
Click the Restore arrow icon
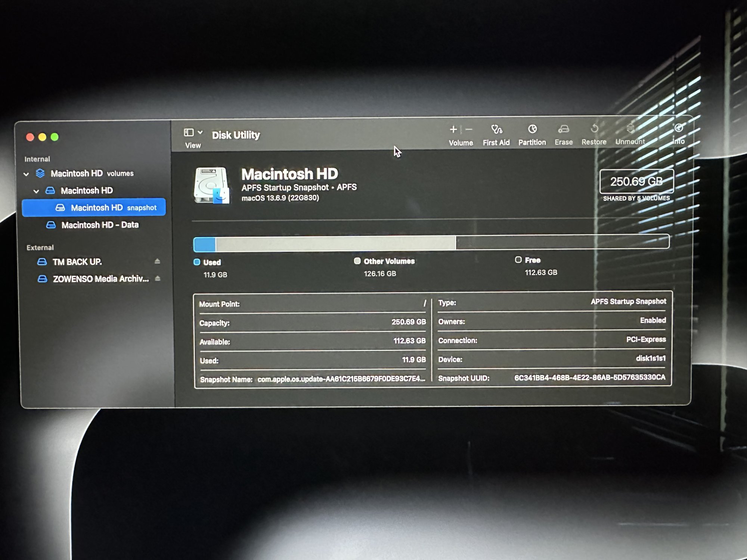pyautogui.click(x=594, y=129)
